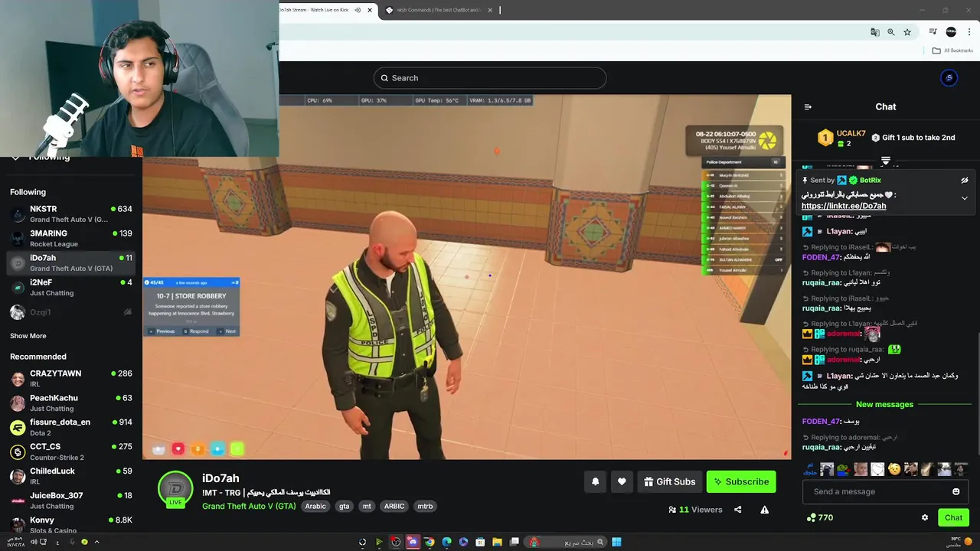Insert the frog emote from emote row
Viewport: 980px width, 551px height.
843,469
